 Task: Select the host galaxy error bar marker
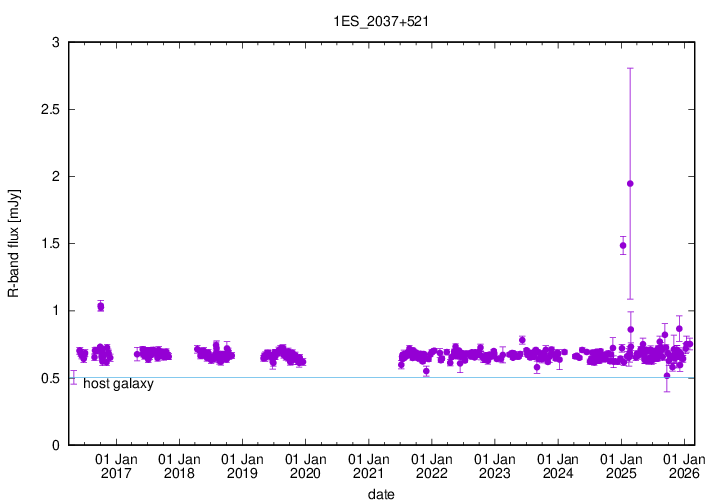tap(72, 377)
